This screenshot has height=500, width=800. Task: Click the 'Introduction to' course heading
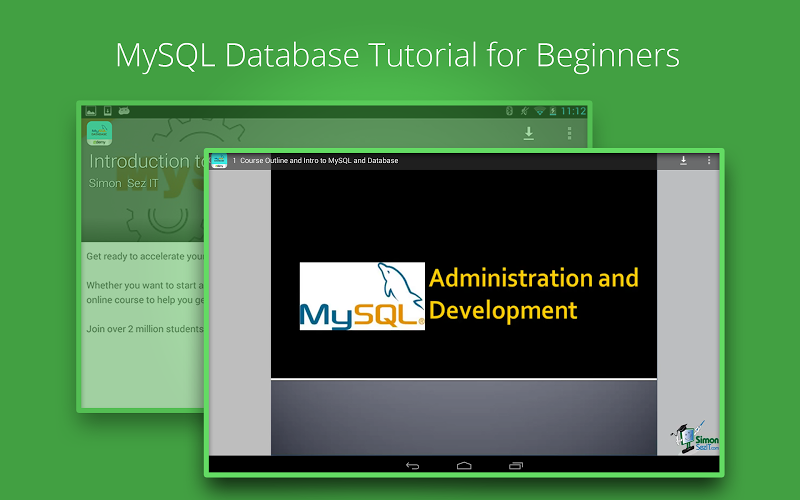[147, 161]
